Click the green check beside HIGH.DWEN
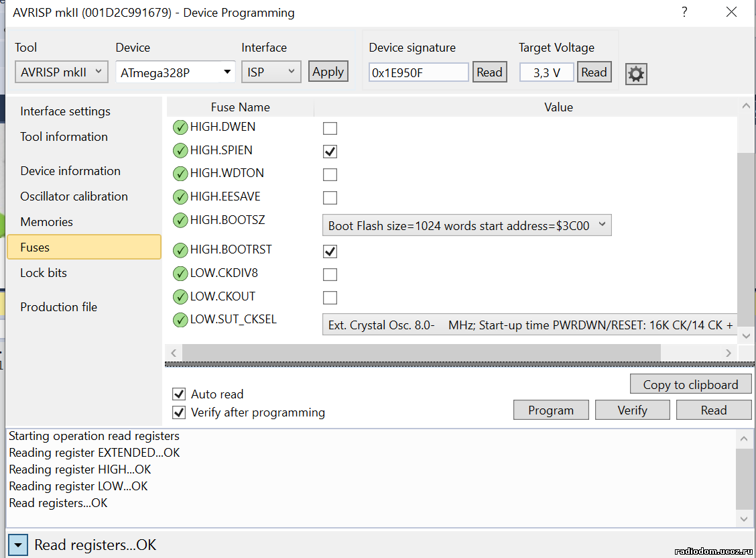The width and height of the screenshot is (756, 558). coord(180,127)
